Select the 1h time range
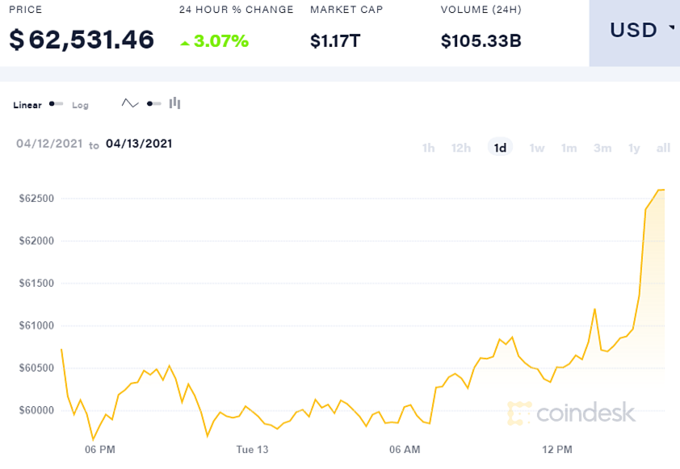The width and height of the screenshot is (680, 469). pos(428,148)
